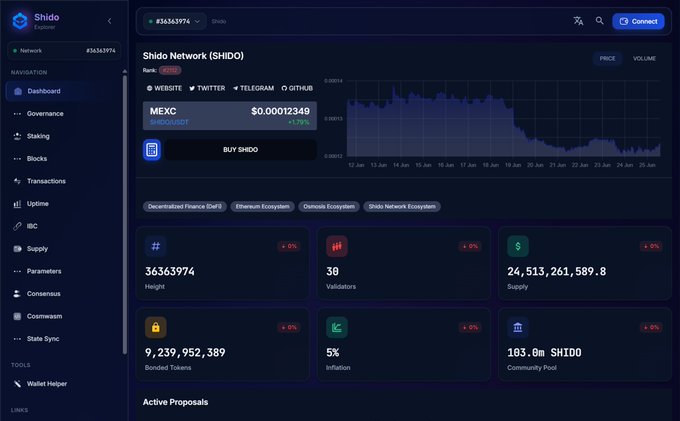The image size is (680, 421).
Task: Click the Staking icon in sidebar
Action: 17,136
